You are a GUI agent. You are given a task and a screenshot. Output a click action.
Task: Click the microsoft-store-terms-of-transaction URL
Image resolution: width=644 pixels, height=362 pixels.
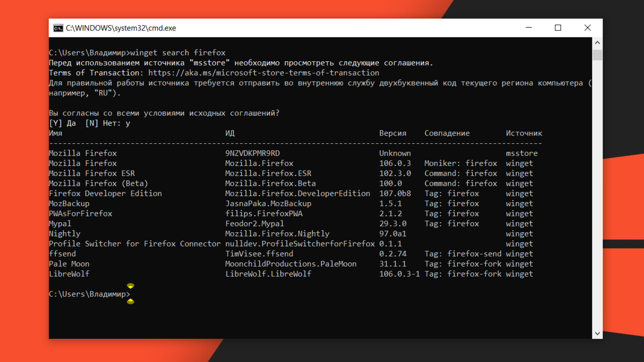point(264,73)
